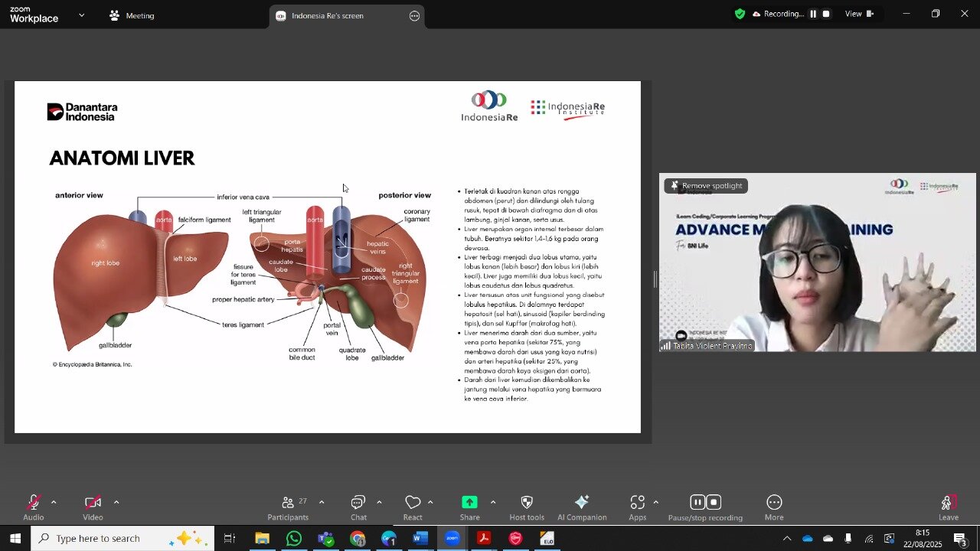Screen dimensions: 980x551
Task: Click the green Share screen button
Action: [469, 503]
